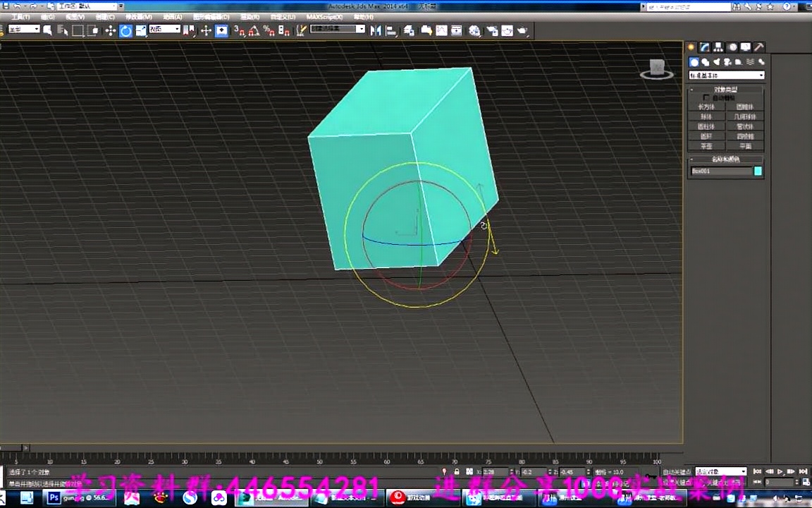This screenshot has width=812, height=508.
Task: Toggle Percent Snap icon
Action: tap(269, 31)
